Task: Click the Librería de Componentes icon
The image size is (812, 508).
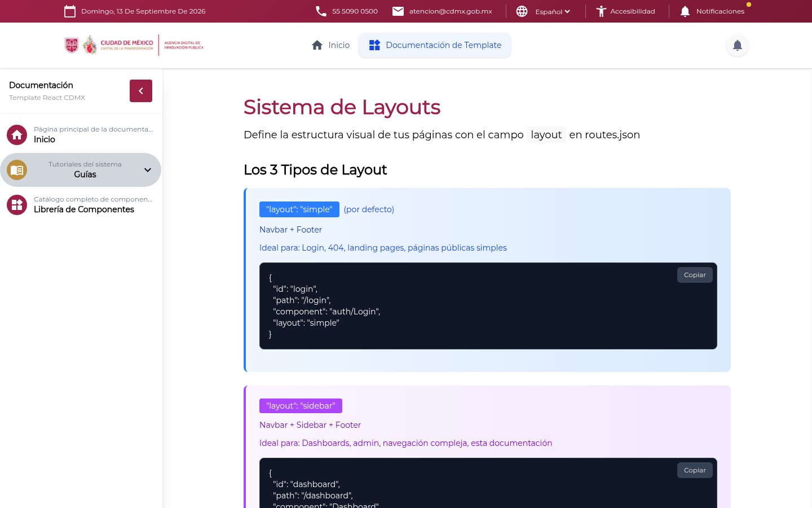Action: click(x=17, y=205)
